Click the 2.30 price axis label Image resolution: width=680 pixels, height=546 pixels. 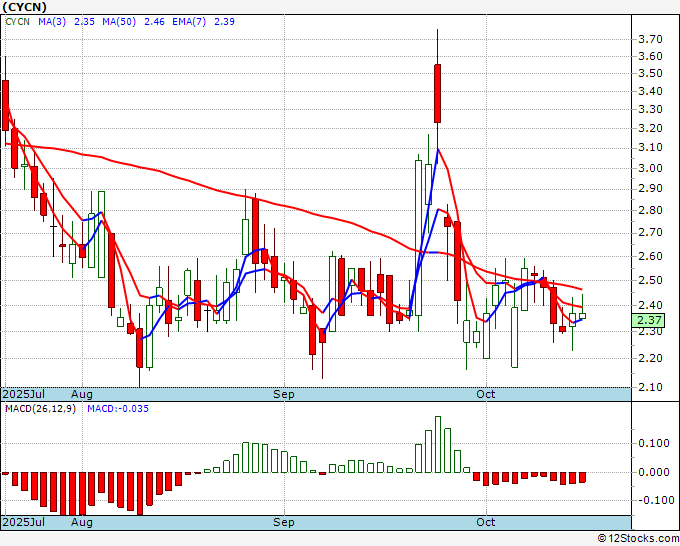pos(651,331)
